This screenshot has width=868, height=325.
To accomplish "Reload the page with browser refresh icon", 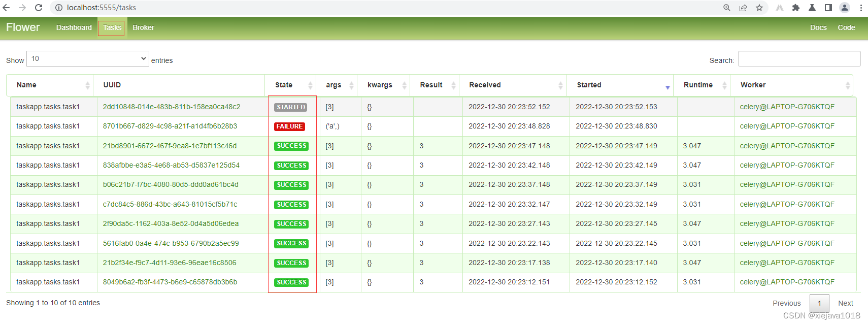I will [x=39, y=8].
